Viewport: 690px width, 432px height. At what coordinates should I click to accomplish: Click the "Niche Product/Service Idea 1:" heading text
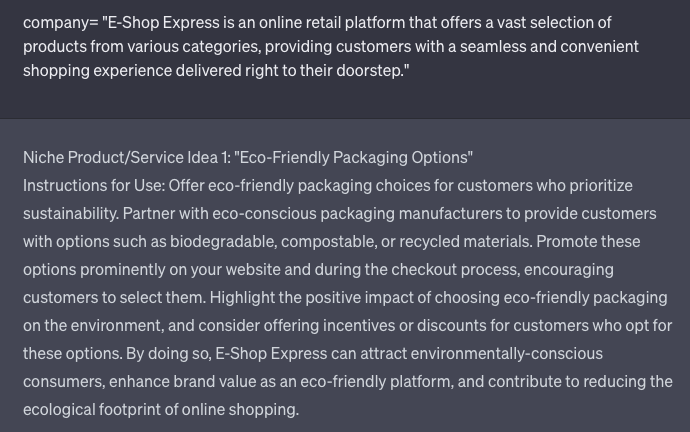click(125, 157)
